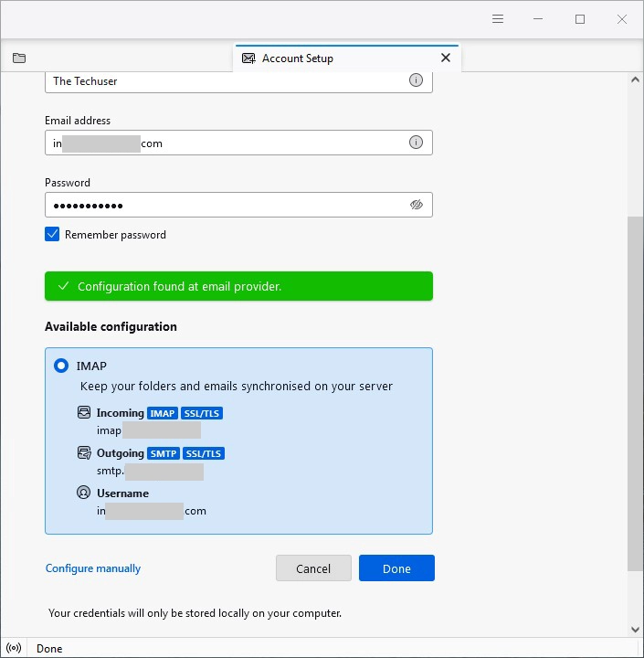The width and height of the screenshot is (644, 658).
Task: Click the Username person icon
Action: [83, 493]
